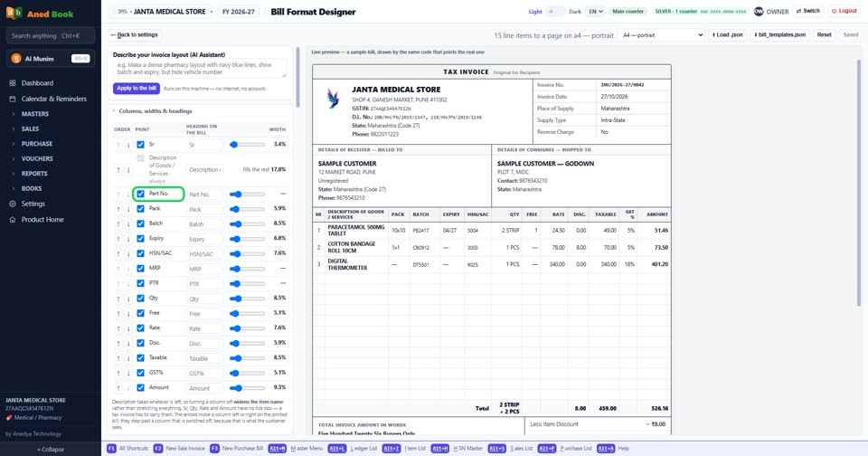The width and height of the screenshot is (868, 456).
Task: Uncheck the Batch print checkbox
Action: (141, 223)
